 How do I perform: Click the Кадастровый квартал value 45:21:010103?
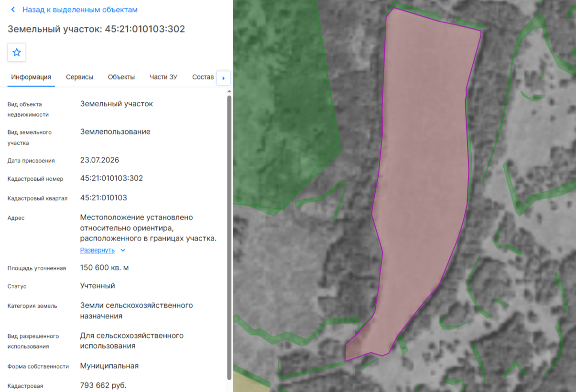point(104,198)
